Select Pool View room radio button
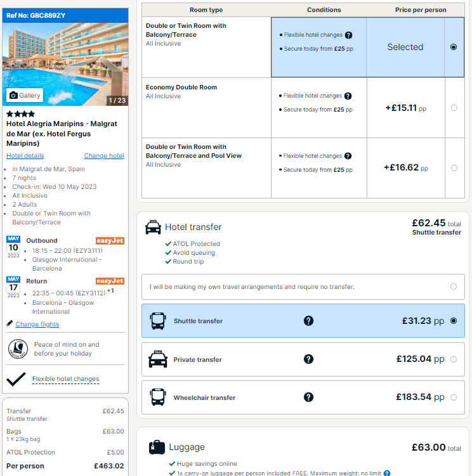Image resolution: width=472 pixels, height=476 pixels. 454,168
